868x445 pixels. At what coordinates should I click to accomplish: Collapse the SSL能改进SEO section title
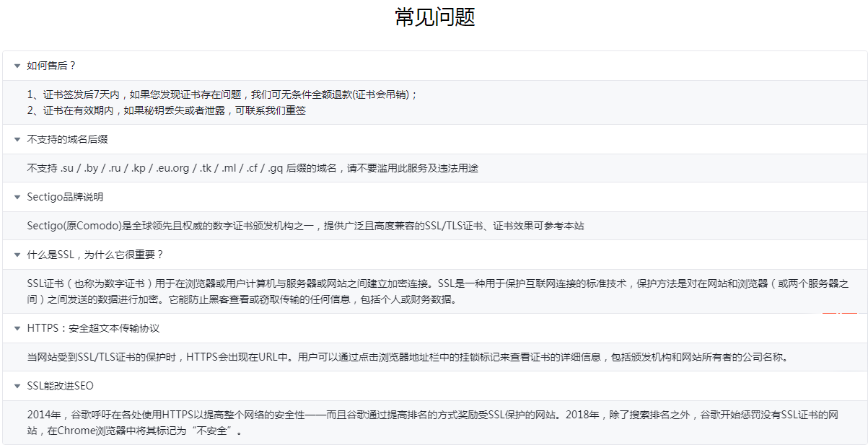[60, 386]
